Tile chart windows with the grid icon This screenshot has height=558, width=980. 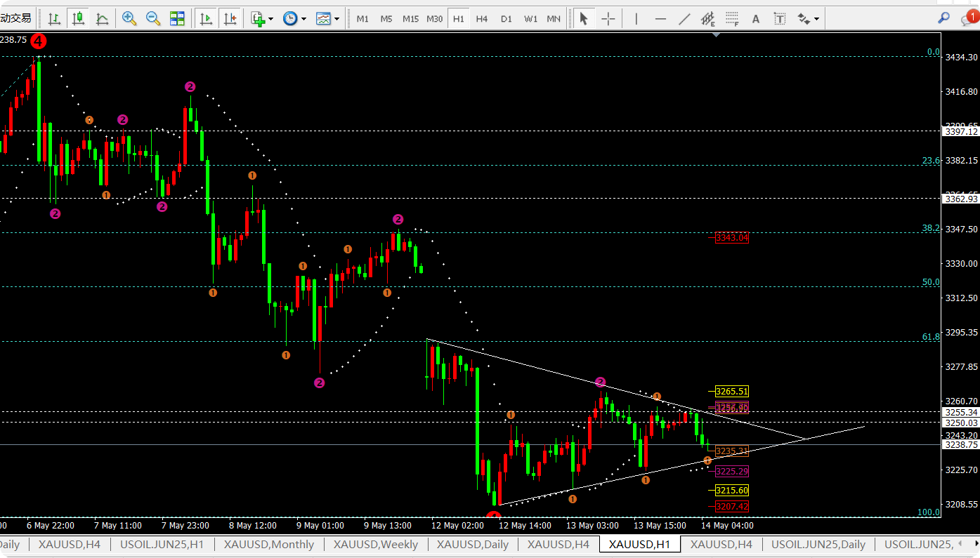pyautogui.click(x=177, y=19)
